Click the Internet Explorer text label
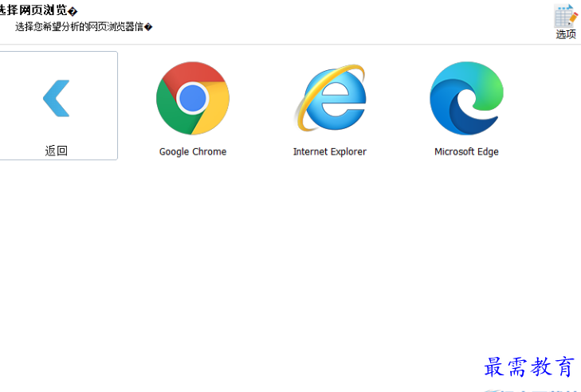This screenshot has height=392, width=581. [330, 151]
